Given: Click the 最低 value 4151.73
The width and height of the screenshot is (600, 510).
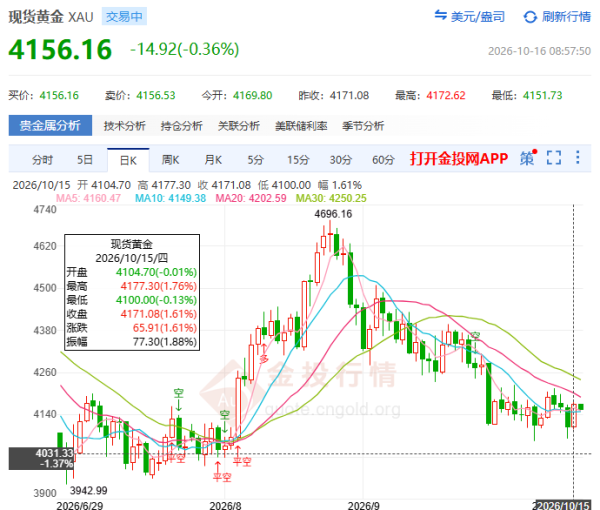Looking at the screenshot, I should [543, 95].
